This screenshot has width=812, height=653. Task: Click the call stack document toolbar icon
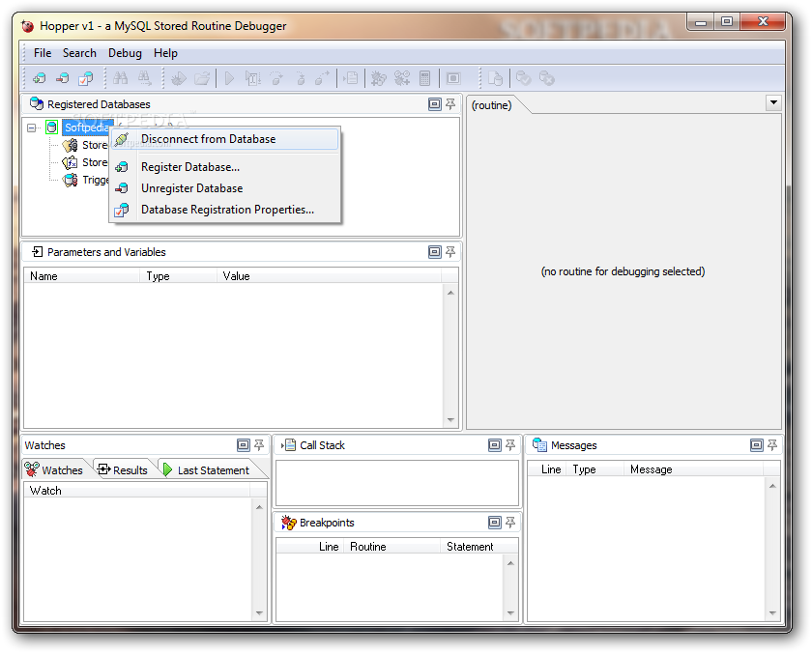pyautogui.click(x=351, y=78)
